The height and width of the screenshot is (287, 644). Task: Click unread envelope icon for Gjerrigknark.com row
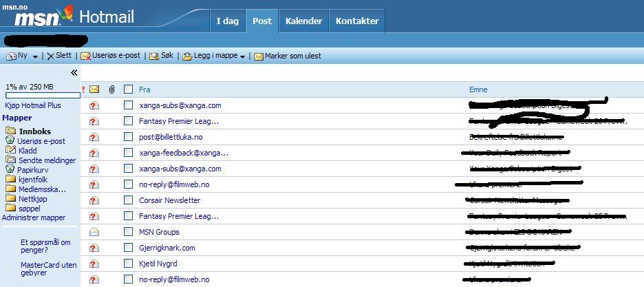pos(94,248)
